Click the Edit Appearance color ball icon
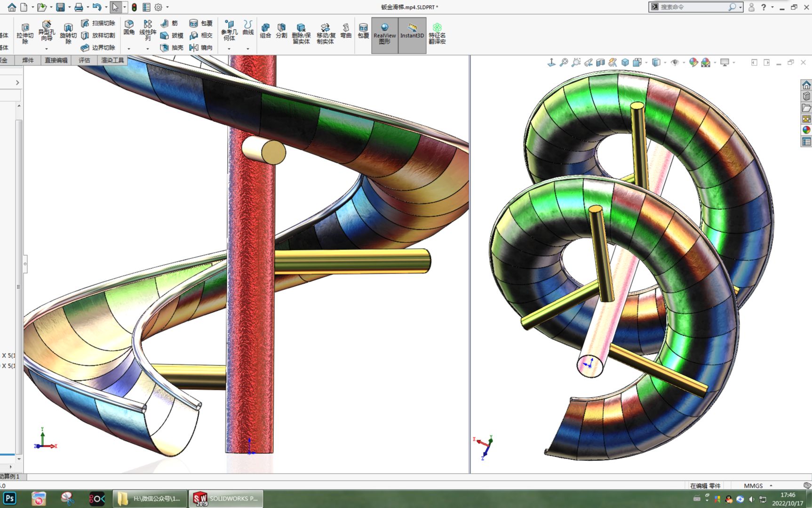The image size is (812, 508). (693, 63)
